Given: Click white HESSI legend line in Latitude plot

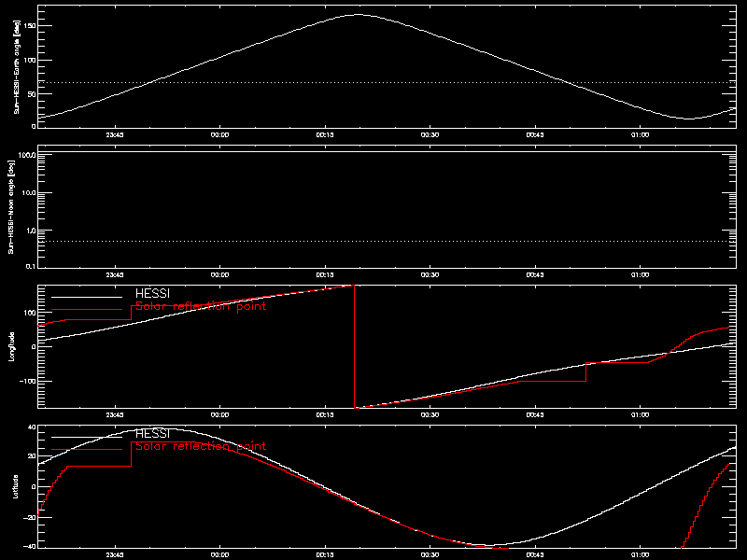Looking at the screenshot, I should point(87,437).
